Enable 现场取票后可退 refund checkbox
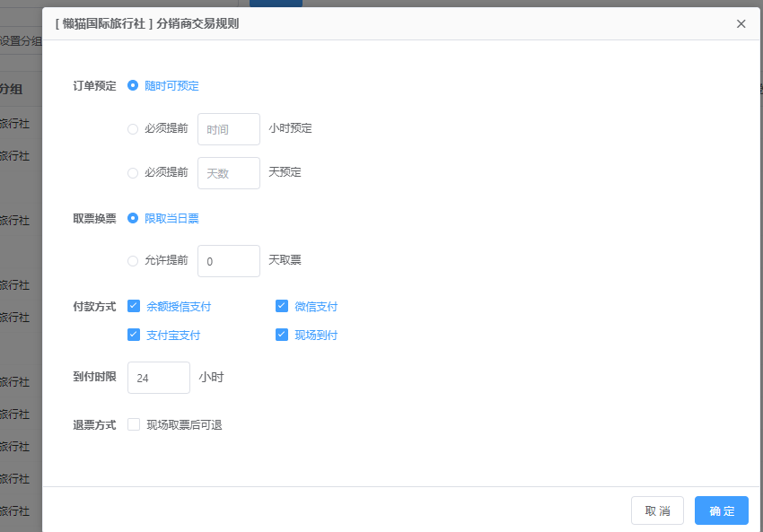This screenshot has width=763, height=532. [x=134, y=424]
